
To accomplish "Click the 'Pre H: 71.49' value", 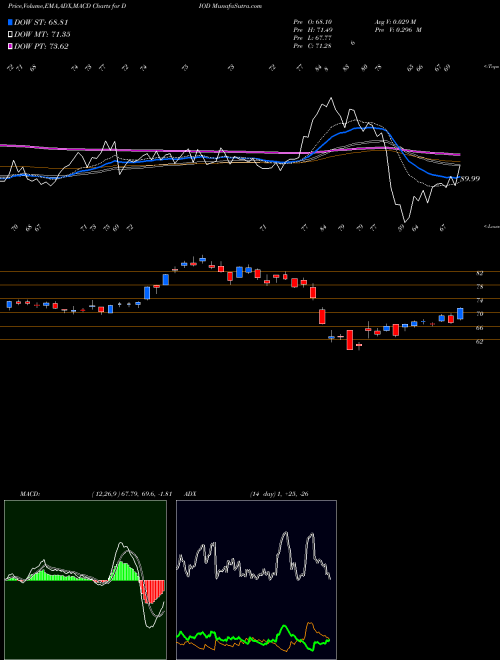I will click(312, 30).
